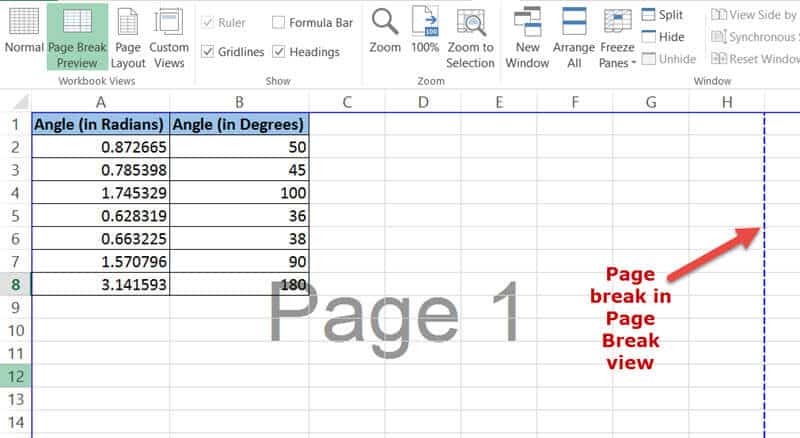Click cell with value 36
The image size is (800, 438).
[239, 216]
